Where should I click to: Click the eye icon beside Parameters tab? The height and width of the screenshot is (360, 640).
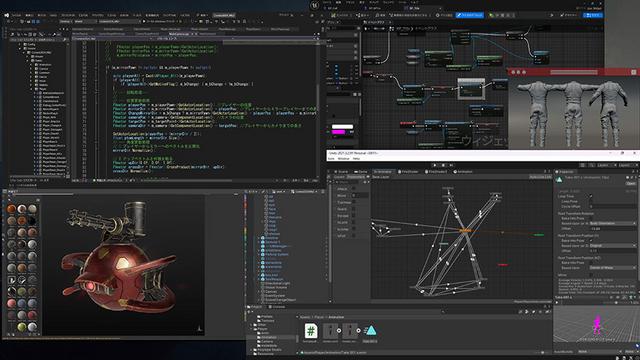click(368, 177)
